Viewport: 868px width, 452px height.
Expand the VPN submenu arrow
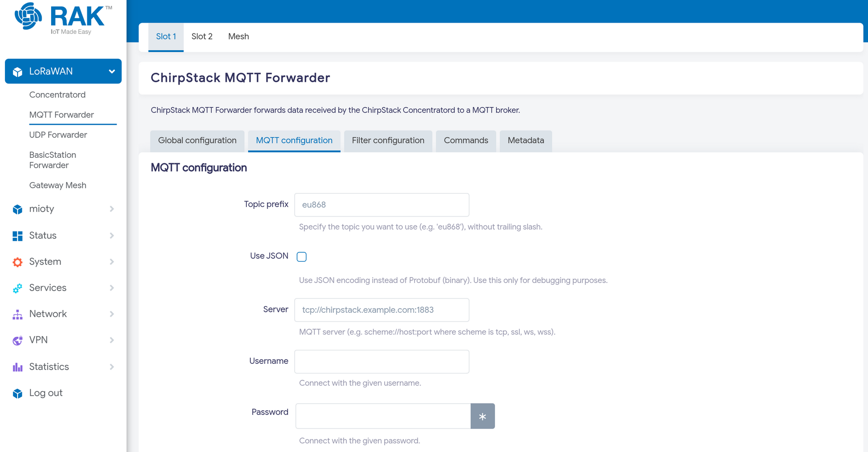[112, 340]
